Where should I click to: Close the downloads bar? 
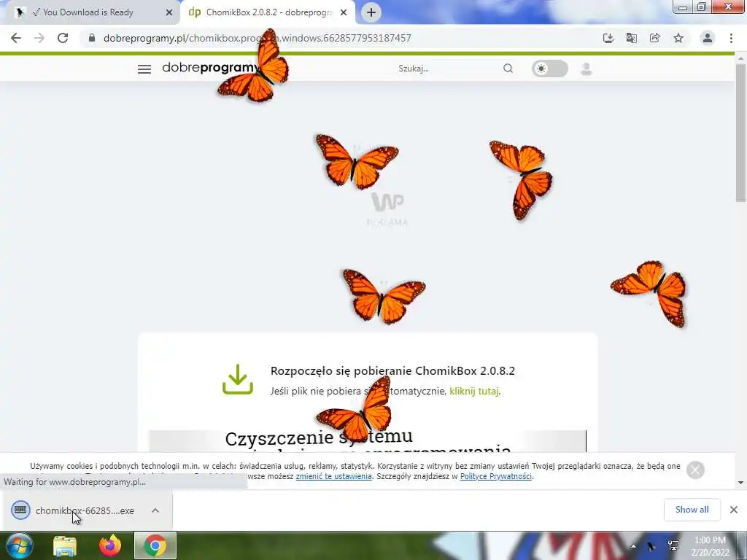pyautogui.click(x=734, y=510)
